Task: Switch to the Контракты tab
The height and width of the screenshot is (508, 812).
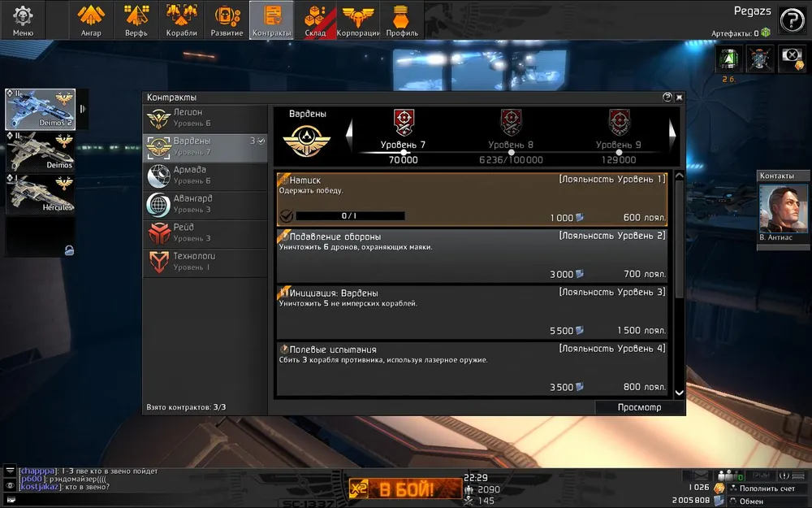Action: [x=271, y=20]
